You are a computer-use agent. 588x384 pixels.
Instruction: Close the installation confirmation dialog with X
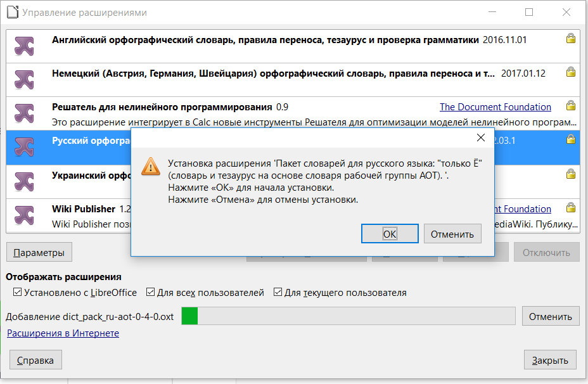coord(480,138)
